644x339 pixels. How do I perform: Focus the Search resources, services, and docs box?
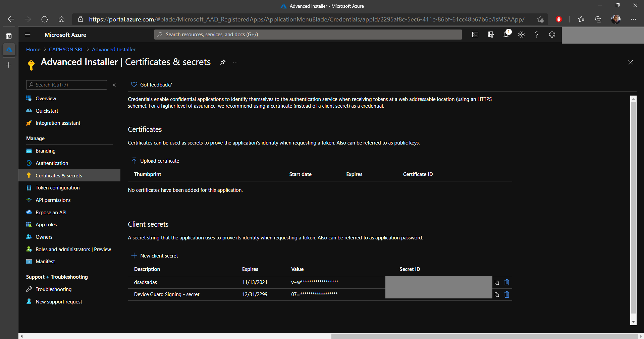[308, 35]
